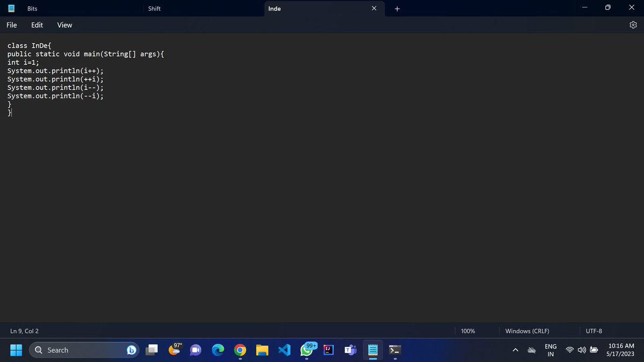This screenshot has height=362, width=644.
Task: Click the Notepad icon in title bar
Action: (11, 9)
